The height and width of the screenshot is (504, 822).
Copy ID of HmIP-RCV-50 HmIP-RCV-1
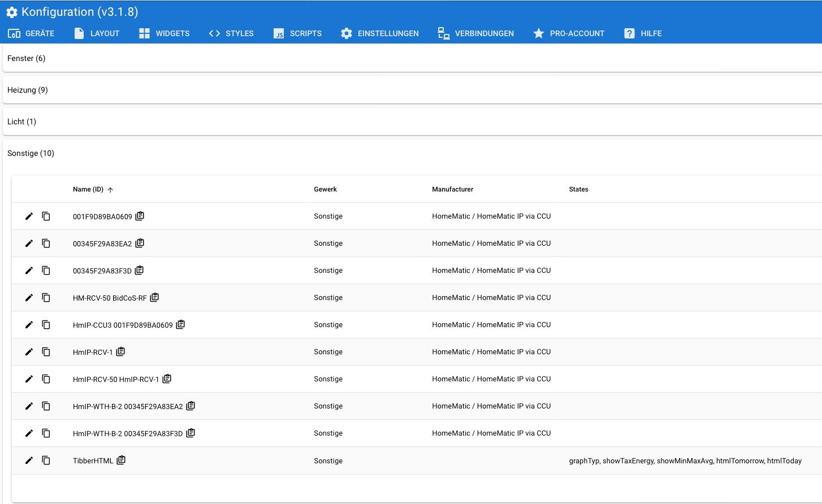167,379
